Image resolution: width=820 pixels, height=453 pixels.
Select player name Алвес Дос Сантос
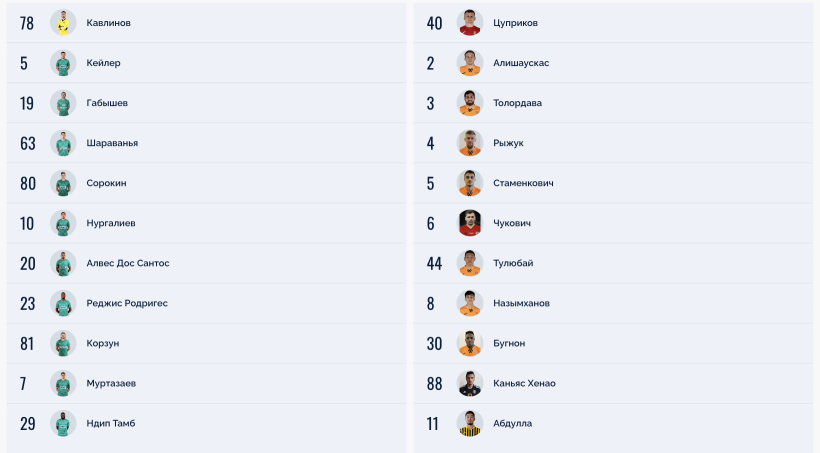128,263
